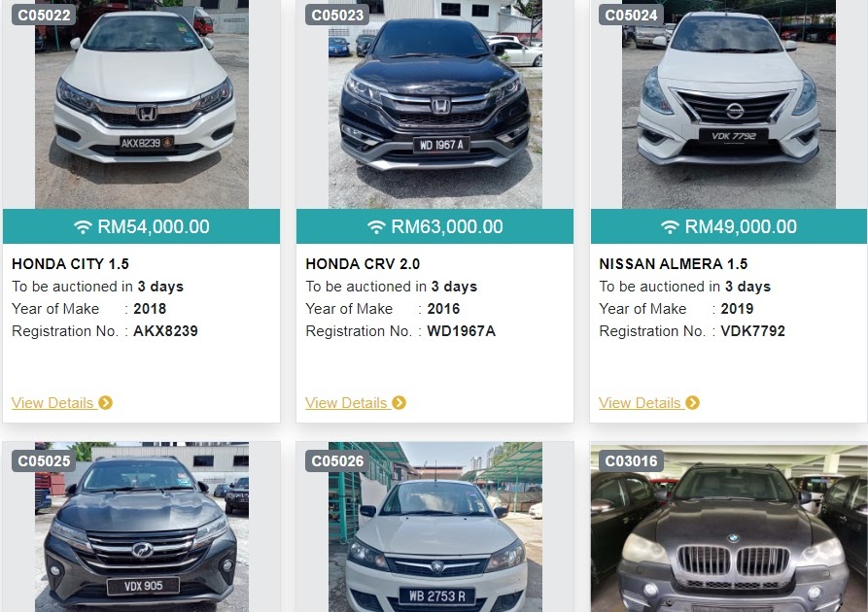The height and width of the screenshot is (612, 868).
Task: Click arrow icon on Nissan Almera View Details
Action: (692, 403)
